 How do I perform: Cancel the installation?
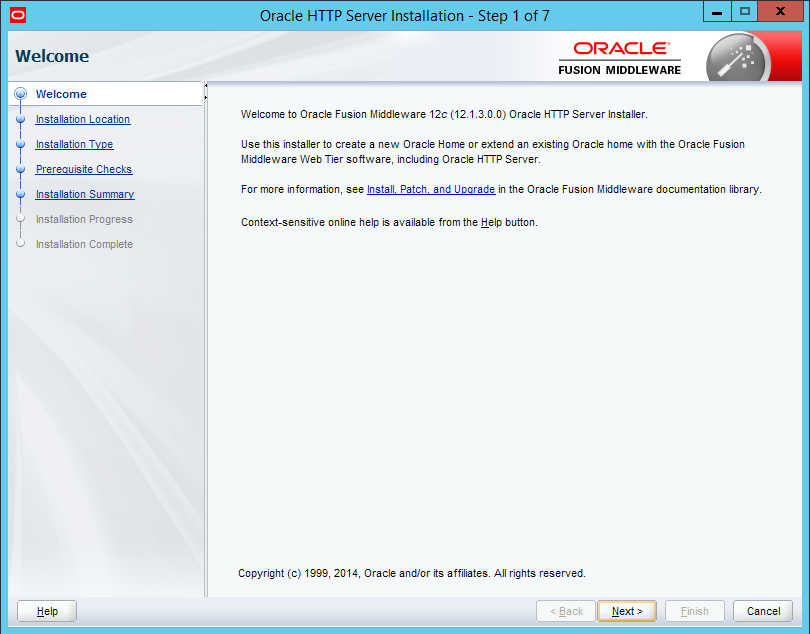[763, 611]
